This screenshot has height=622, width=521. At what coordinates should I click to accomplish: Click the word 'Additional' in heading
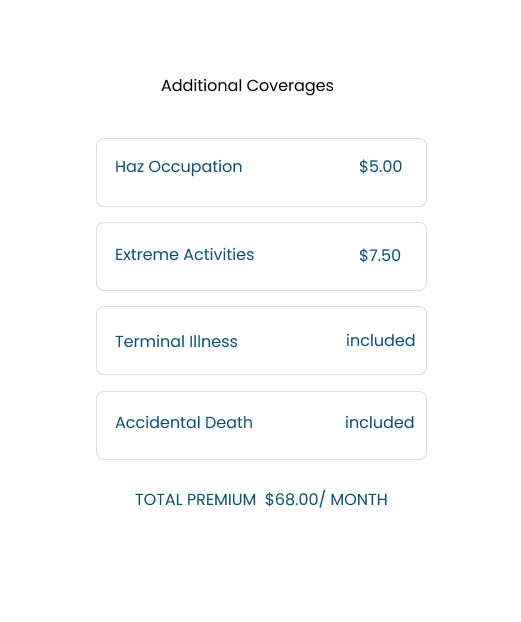click(x=202, y=85)
